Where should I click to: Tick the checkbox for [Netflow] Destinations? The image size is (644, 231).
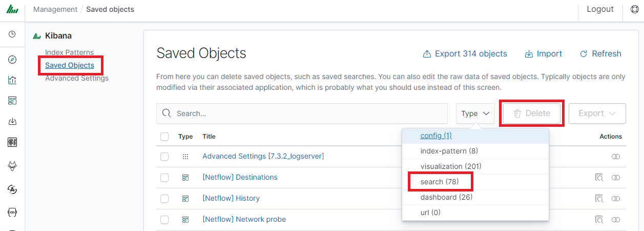164,178
